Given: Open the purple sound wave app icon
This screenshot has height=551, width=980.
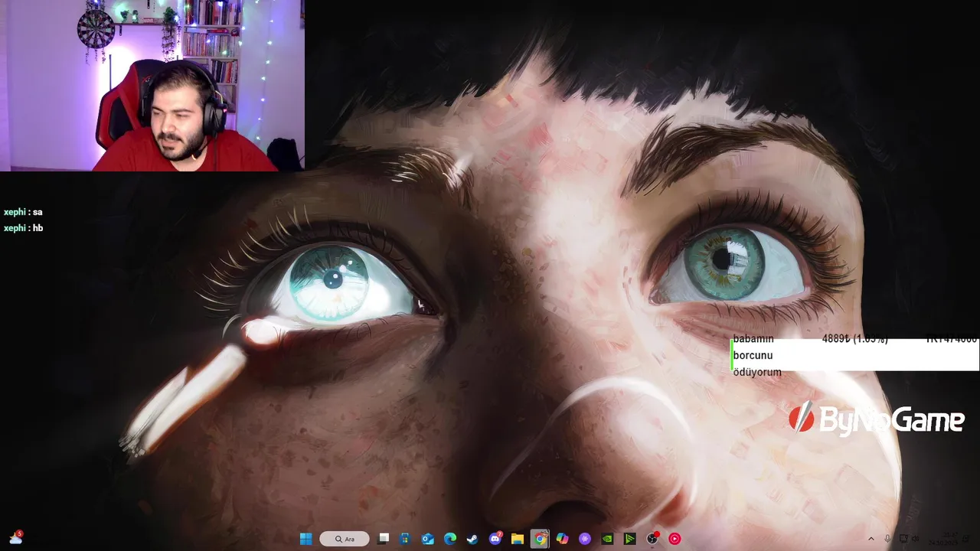Looking at the screenshot, I should [x=585, y=539].
